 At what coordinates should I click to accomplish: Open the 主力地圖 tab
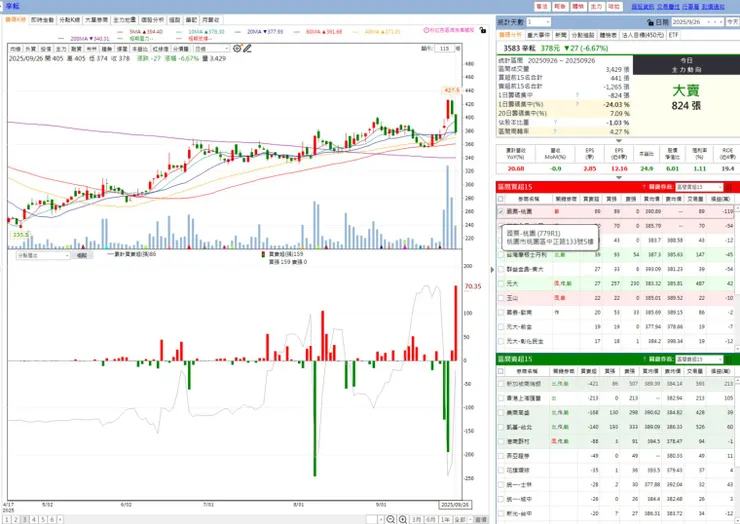[125, 20]
